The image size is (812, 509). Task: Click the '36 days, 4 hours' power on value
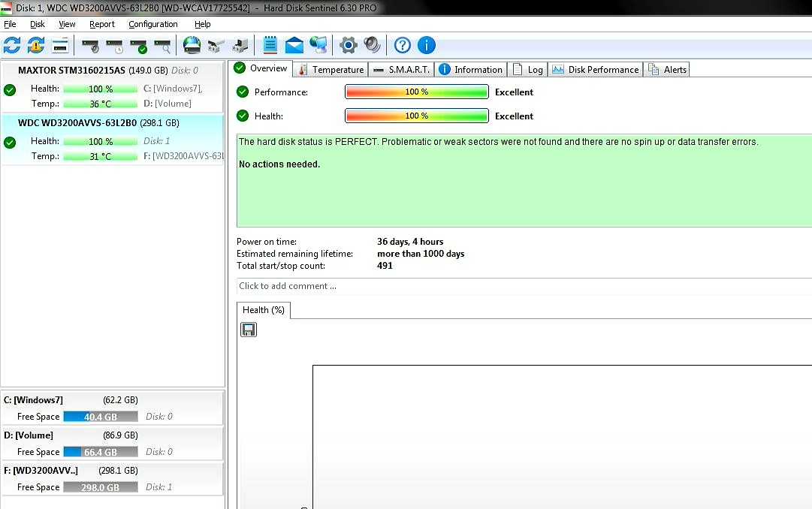point(410,241)
